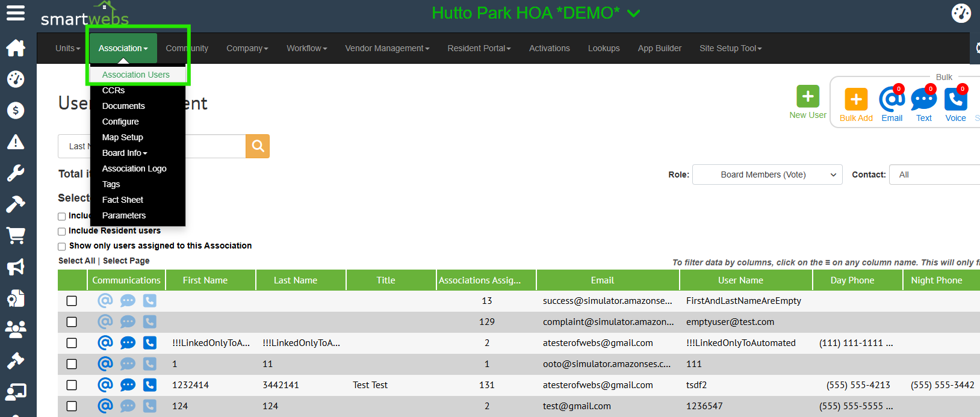980x417 pixels.
Task: Click the Select All link
Action: point(76,261)
